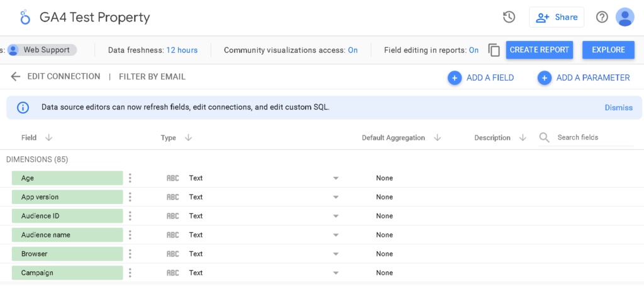Open three-dot menu for Audience ID

(x=130, y=216)
